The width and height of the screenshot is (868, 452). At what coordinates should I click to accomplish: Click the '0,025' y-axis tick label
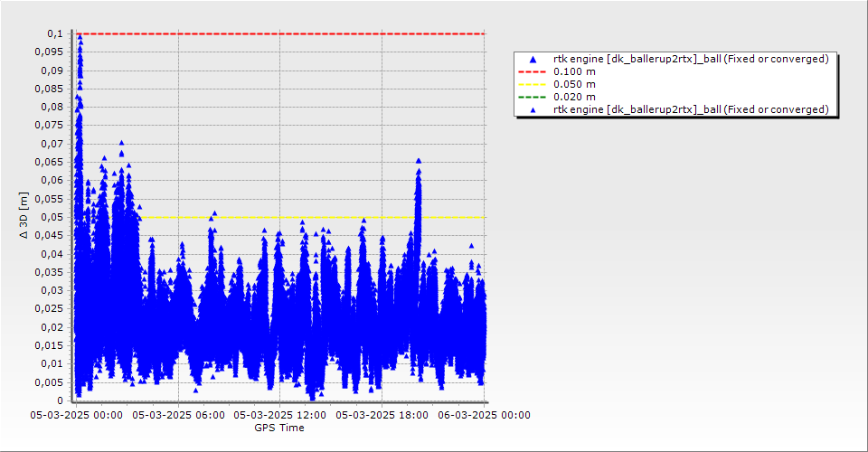click(x=49, y=308)
